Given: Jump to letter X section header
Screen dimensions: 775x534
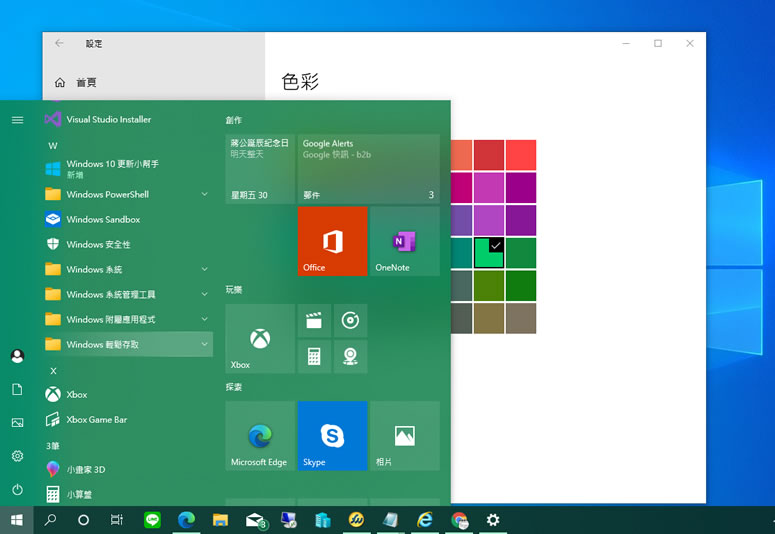Looking at the screenshot, I should point(53,371).
